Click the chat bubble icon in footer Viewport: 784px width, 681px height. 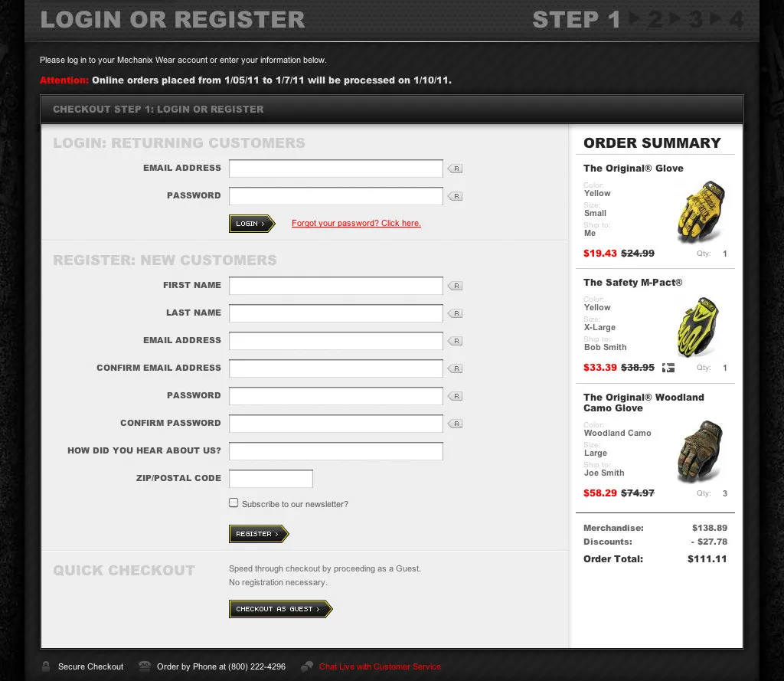(x=307, y=666)
